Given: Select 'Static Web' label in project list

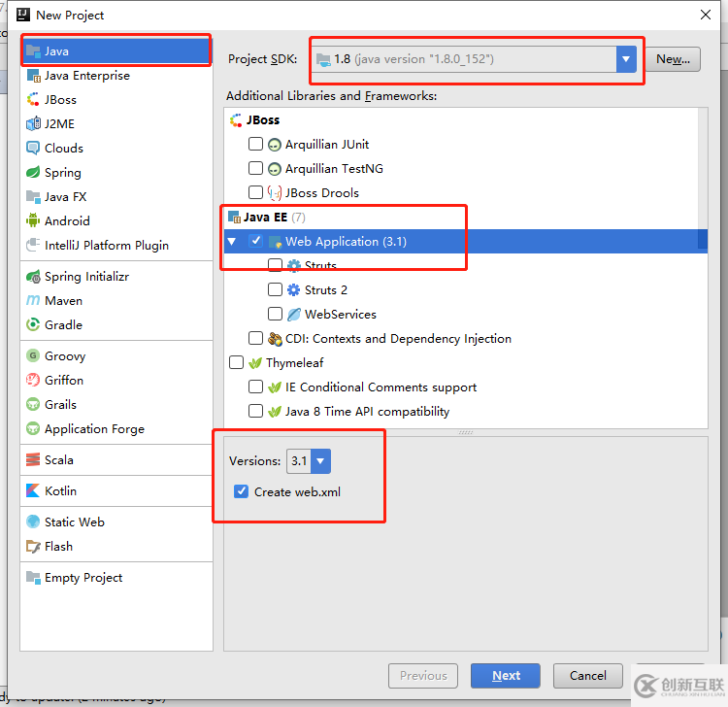Looking at the screenshot, I should point(75,522).
